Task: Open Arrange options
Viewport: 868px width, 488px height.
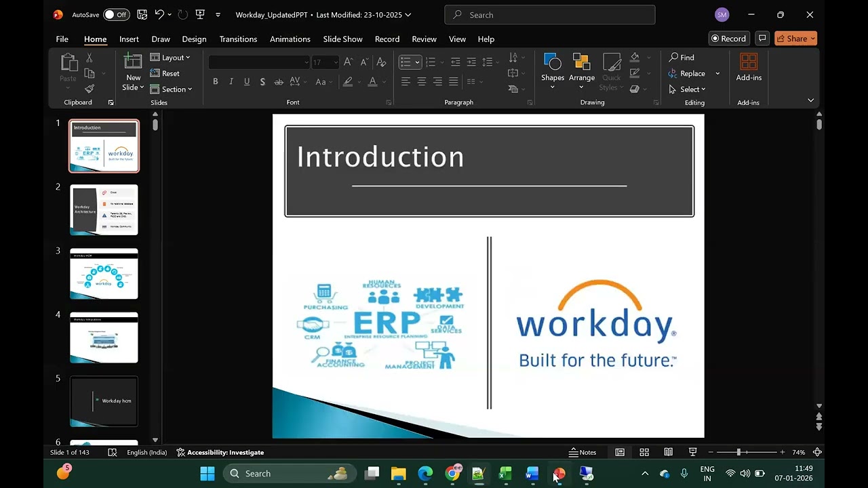Action: click(x=582, y=71)
